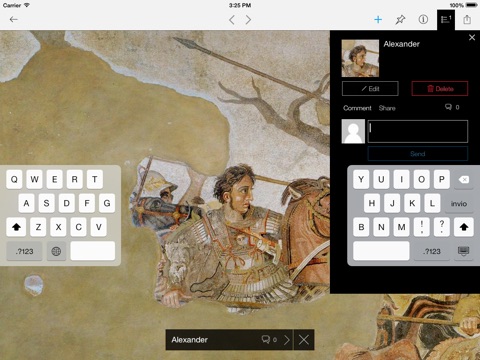Tap the C key
This screenshot has height=360, width=480.
tap(79, 227)
